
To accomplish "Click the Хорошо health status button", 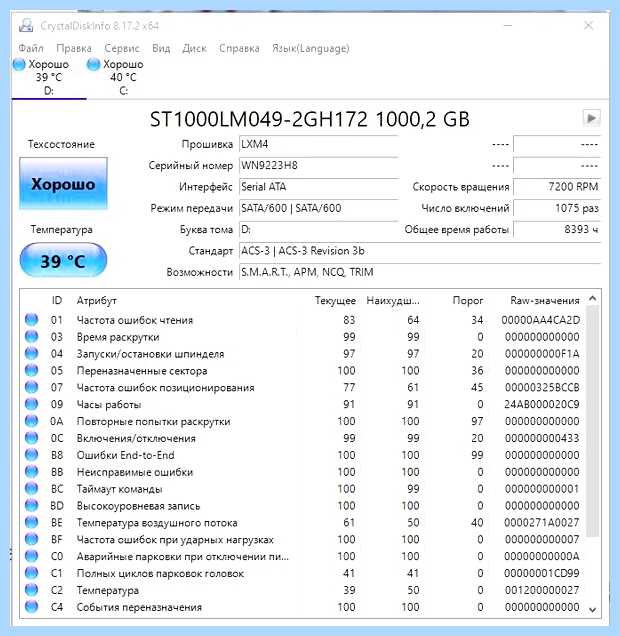I will pos(63,184).
